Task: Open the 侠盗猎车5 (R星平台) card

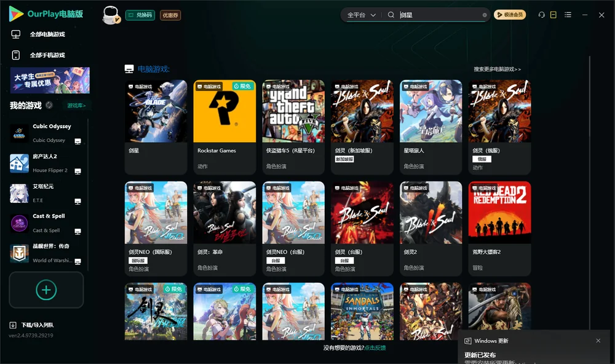Action: (293, 127)
